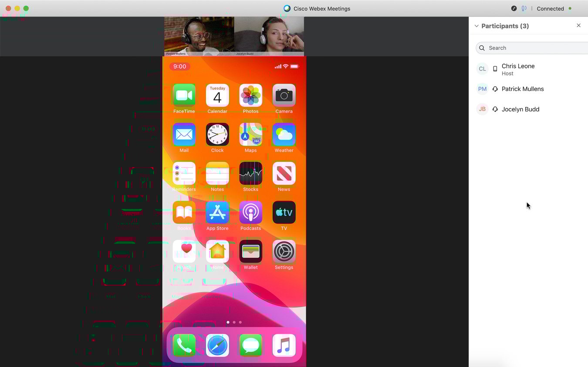This screenshot has width=588, height=367.
Task: Click the Webex logo in the title bar
Action: [287, 8]
